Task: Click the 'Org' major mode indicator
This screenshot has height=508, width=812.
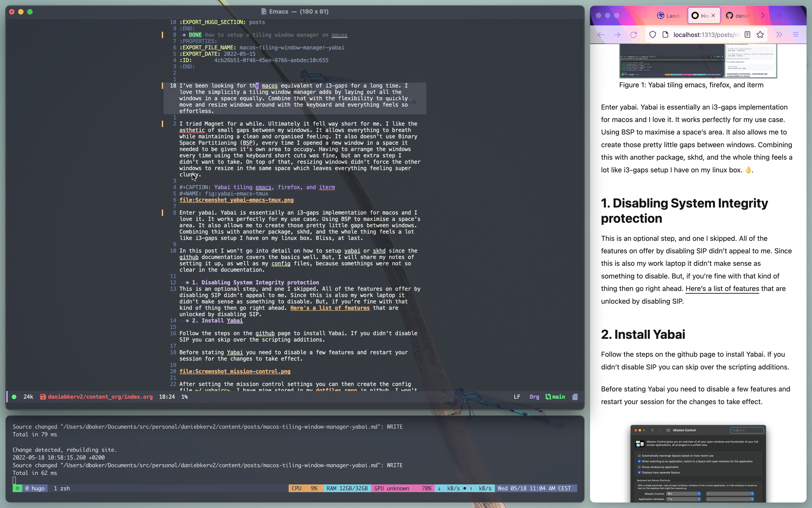Action: coord(534,397)
